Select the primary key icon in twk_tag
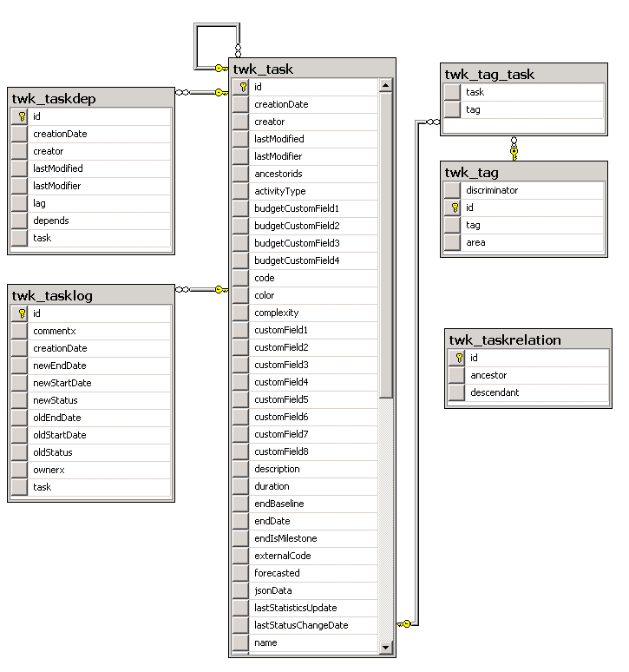Screen dimensions: 629x672 453,208
